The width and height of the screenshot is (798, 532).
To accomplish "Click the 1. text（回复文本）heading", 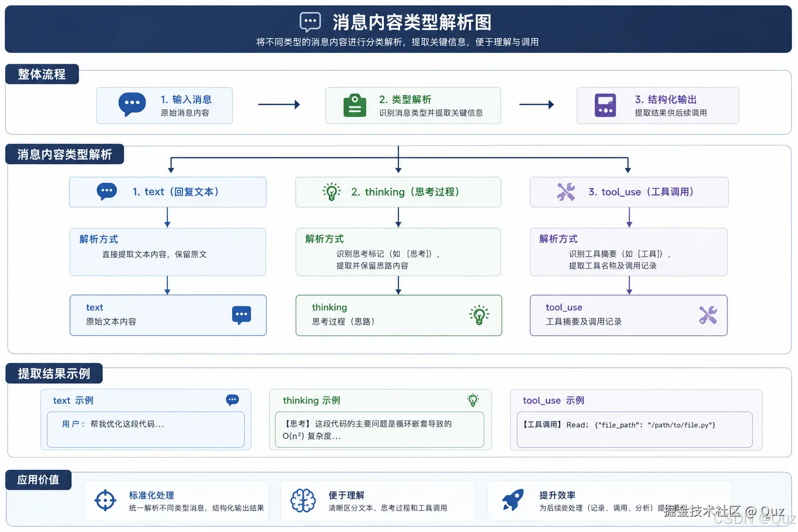I will pos(175,192).
